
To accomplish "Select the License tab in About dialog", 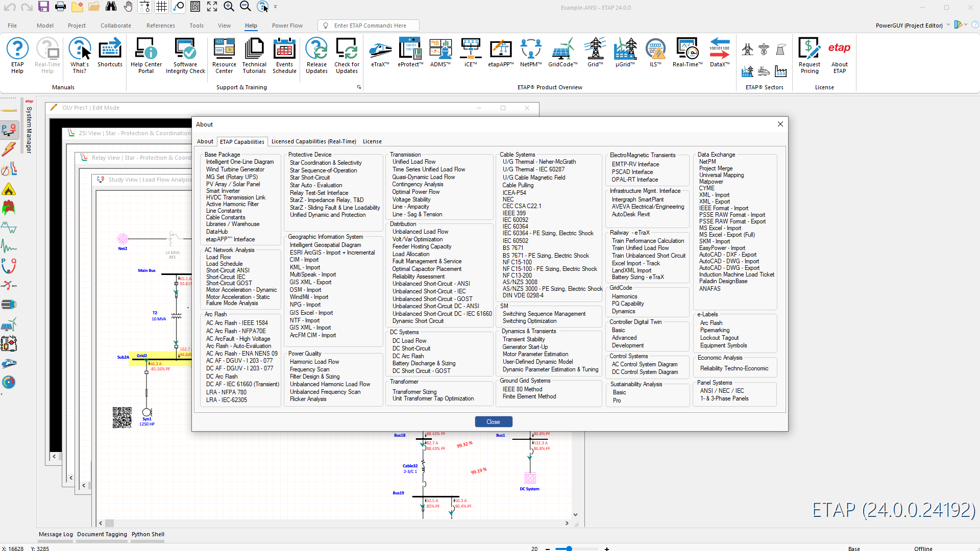I will click(x=372, y=141).
